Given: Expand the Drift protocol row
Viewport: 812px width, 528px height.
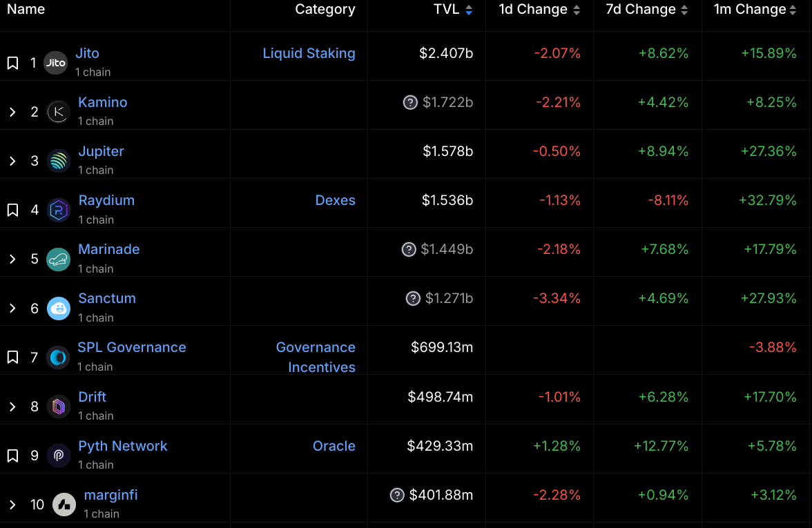Looking at the screenshot, I should coord(12,407).
